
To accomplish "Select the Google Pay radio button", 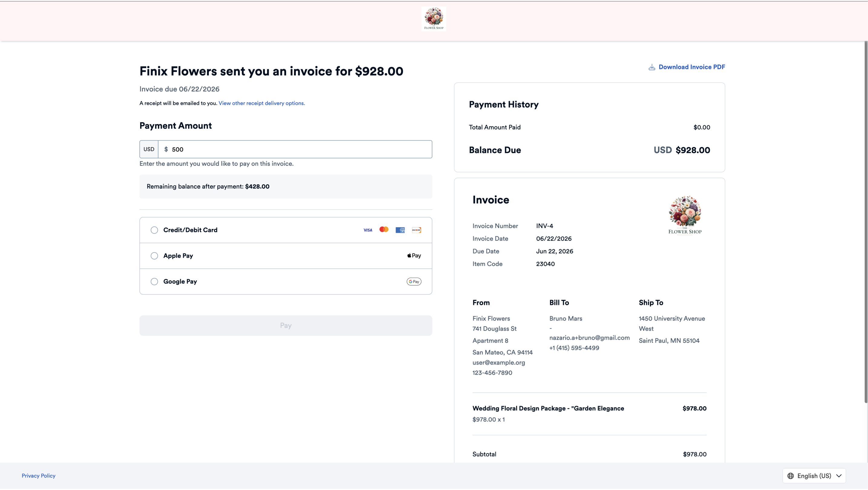I will click(154, 282).
